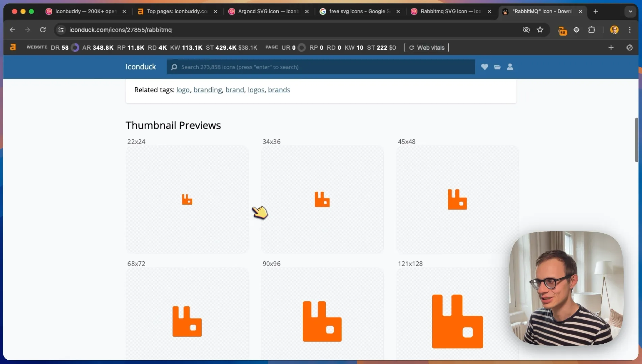642x364 pixels.
Task: Bookmark this page with the star icon
Action: [540, 30]
